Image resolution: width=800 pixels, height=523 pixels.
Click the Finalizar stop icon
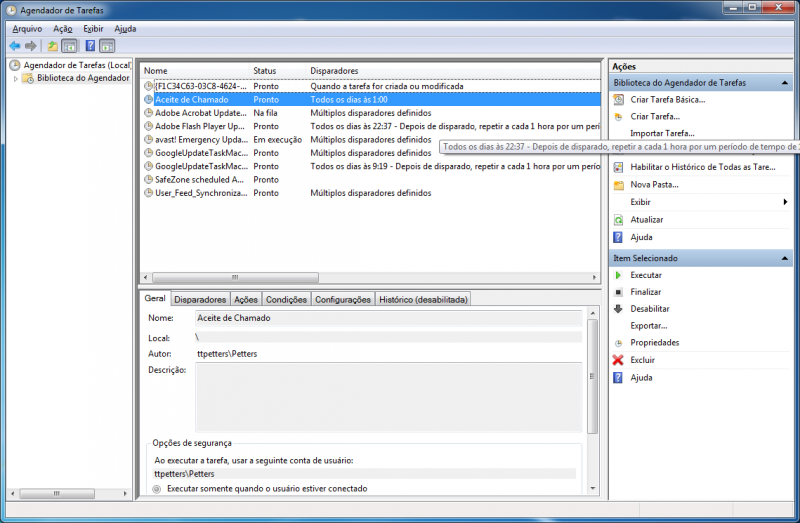point(619,292)
